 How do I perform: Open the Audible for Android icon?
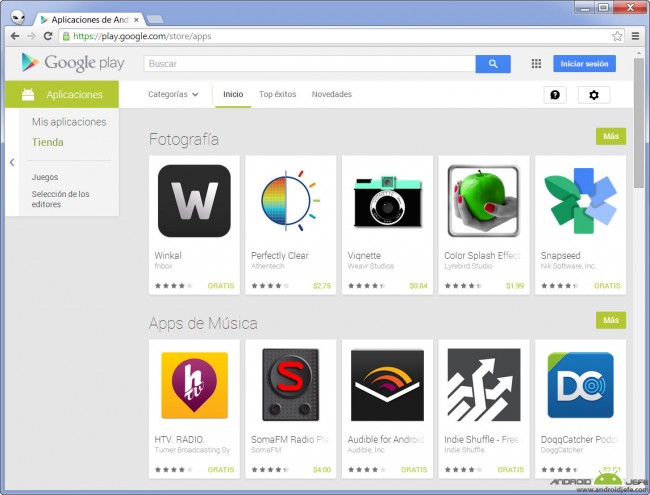[x=387, y=385]
